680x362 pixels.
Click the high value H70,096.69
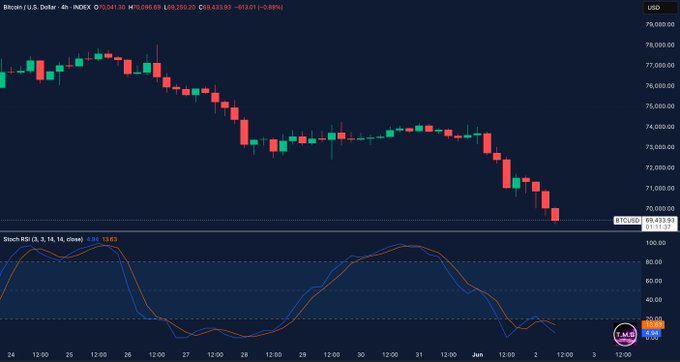click(144, 7)
